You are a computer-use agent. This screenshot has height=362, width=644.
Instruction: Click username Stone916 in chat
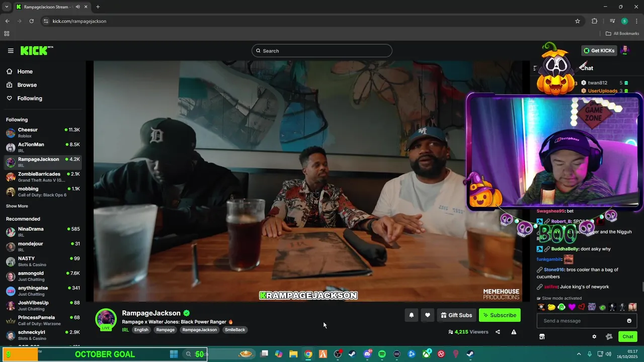554,269
